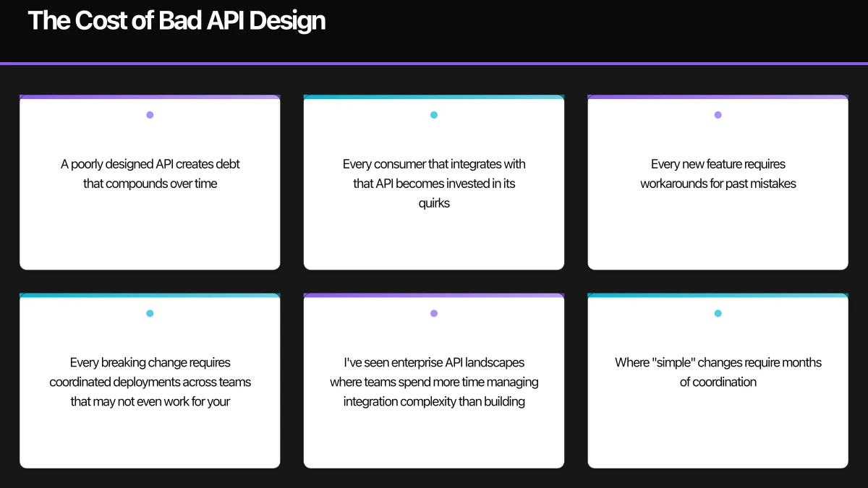Click the purple dot on the enterprise landscapes card

[434, 313]
